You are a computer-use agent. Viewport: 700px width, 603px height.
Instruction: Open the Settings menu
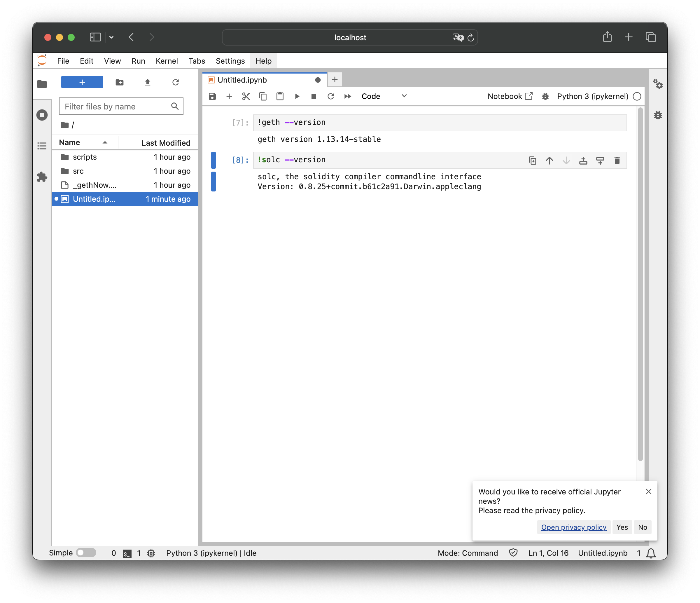[230, 61]
